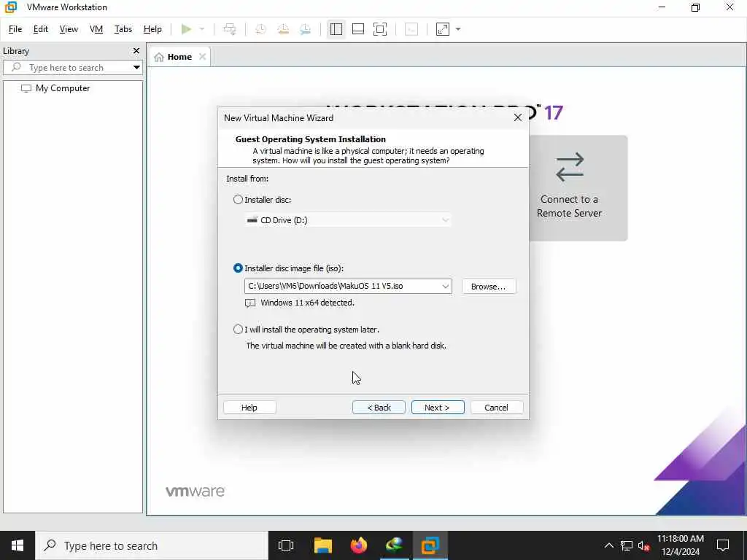The width and height of the screenshot is (747, 560).
Task: Click the Console view toolbar icon
Action: pyautogui.click(x=411, y=29)
